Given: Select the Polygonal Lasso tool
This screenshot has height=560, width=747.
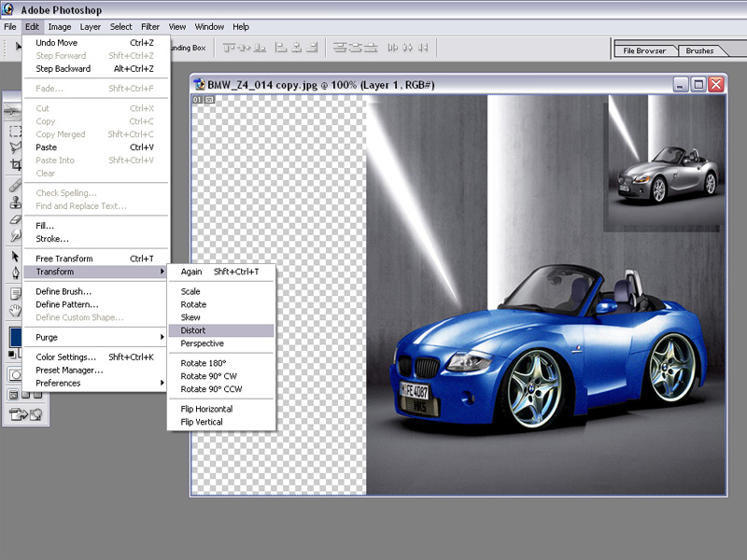Looking at the screenshot, I should (x=15, y=147).
